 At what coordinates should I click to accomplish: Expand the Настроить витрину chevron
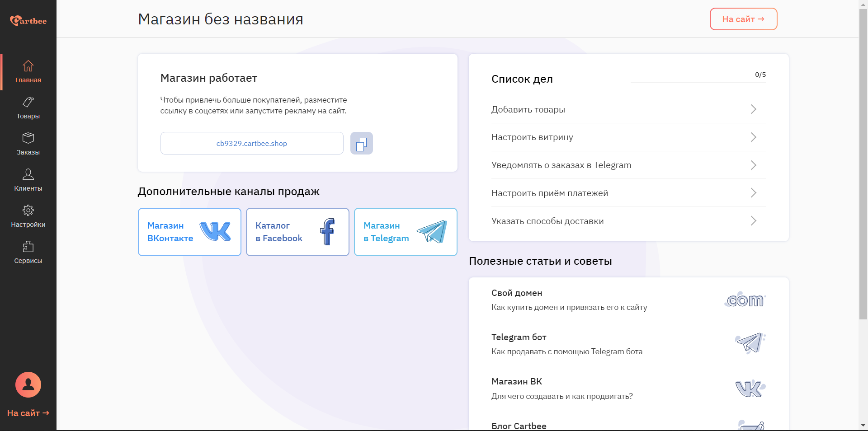pyautogui.click(x=754, y=137)
